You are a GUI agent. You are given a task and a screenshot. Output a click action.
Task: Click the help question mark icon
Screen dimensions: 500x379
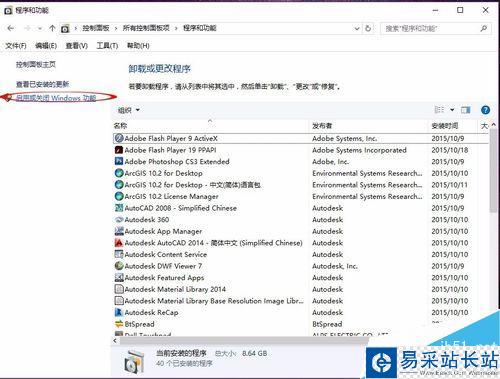click(x=485, y=110)
